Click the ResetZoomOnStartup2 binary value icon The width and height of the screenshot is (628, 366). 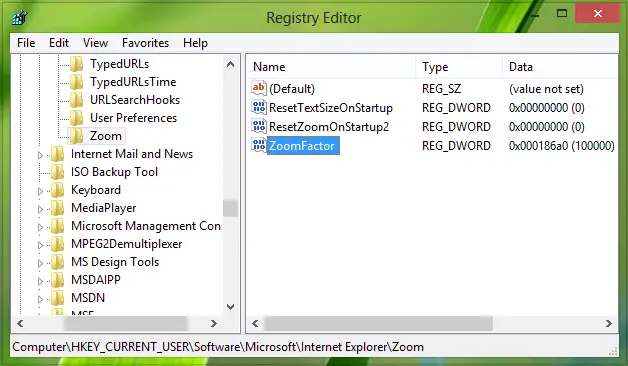(259, 126)
